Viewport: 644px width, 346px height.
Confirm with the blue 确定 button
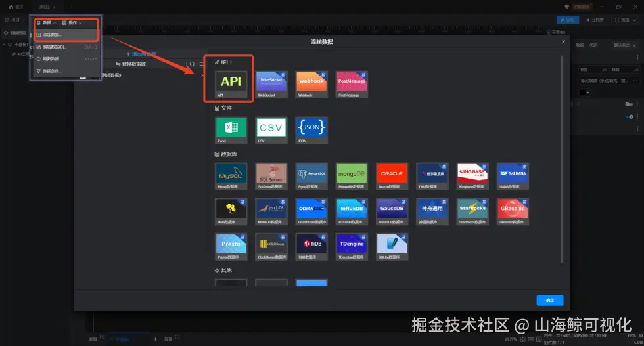tap(550, 301)
